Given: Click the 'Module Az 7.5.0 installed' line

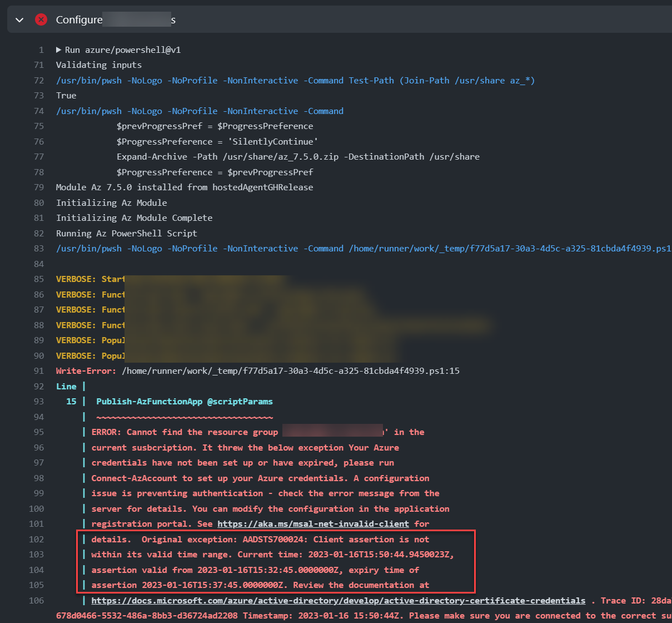Looking at the screenshot, I should point(183,187).
